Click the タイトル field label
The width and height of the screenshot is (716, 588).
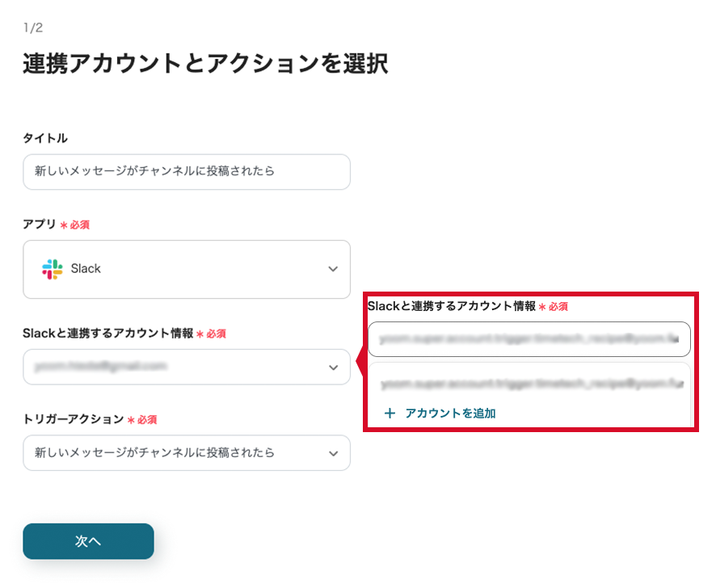[x=45, y=138]
